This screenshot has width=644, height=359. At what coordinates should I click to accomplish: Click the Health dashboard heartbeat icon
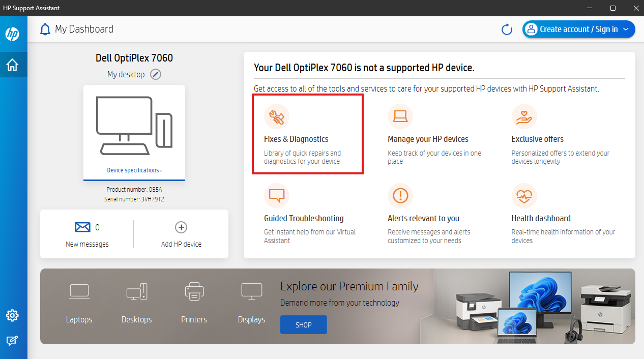524,196
